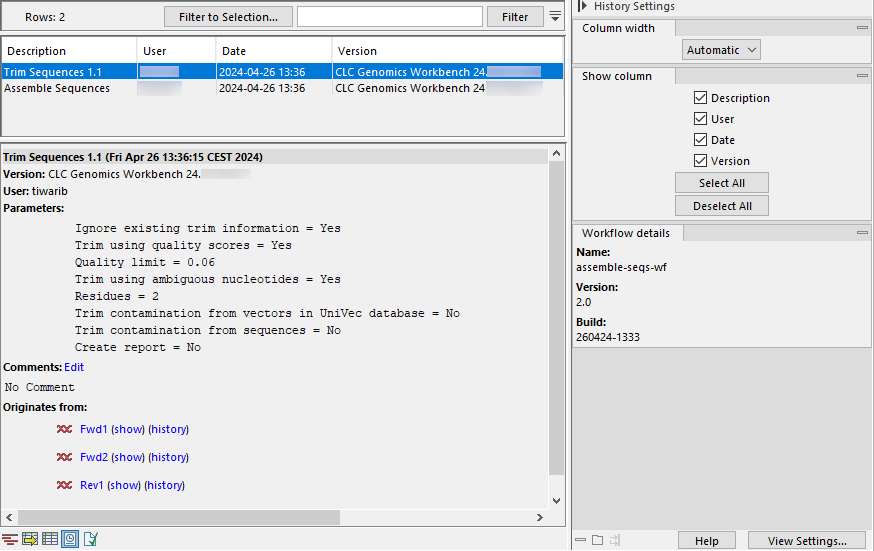Open the checkmark document view icon
Screen dimensions: 874x551
(x=90, y=540)
